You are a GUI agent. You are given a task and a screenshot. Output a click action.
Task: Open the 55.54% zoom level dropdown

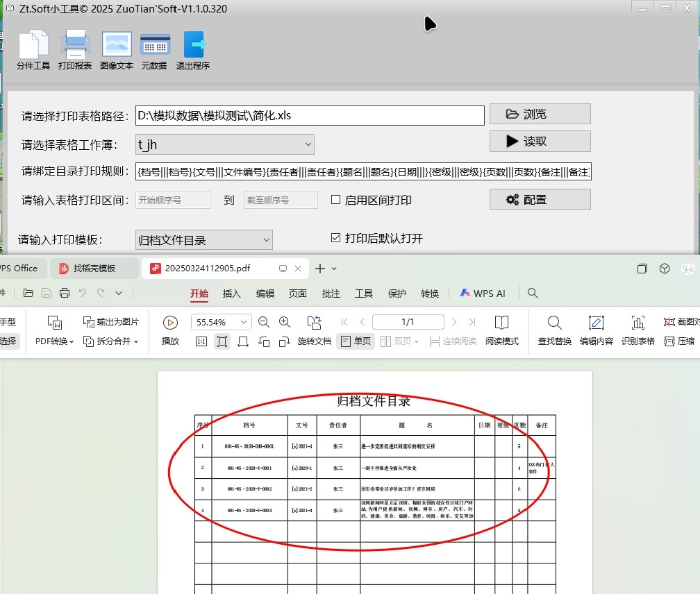[x=244, y=322]
